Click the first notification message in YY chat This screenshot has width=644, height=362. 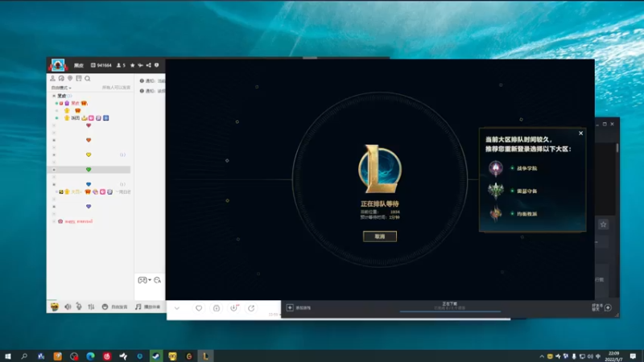pos(152,81)
